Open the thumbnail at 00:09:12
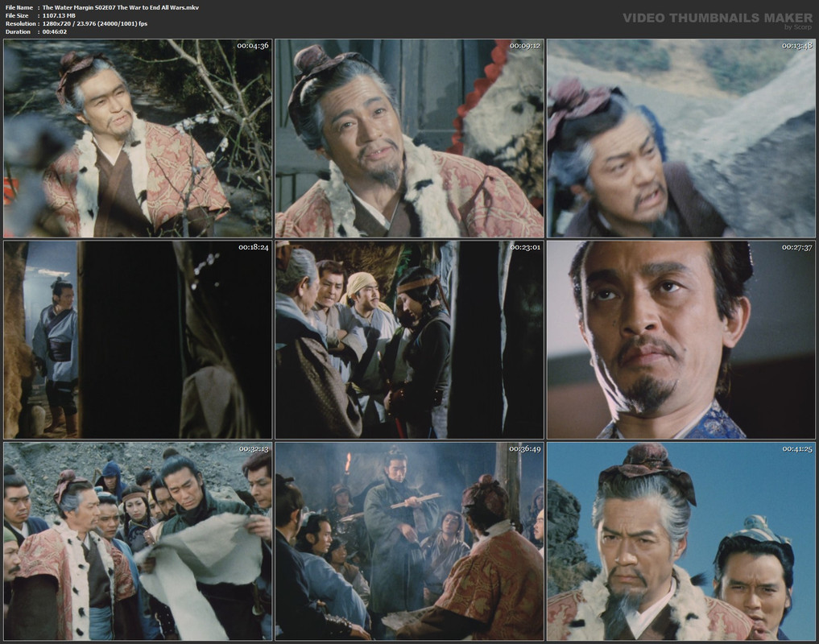This screenshot has width=819, height=644. tap(409, 138)
